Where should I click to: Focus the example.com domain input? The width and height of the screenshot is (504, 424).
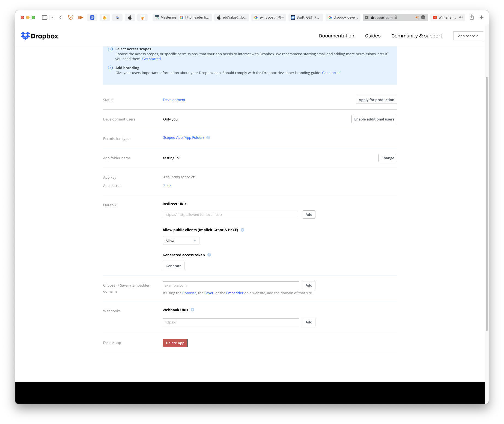231,285
